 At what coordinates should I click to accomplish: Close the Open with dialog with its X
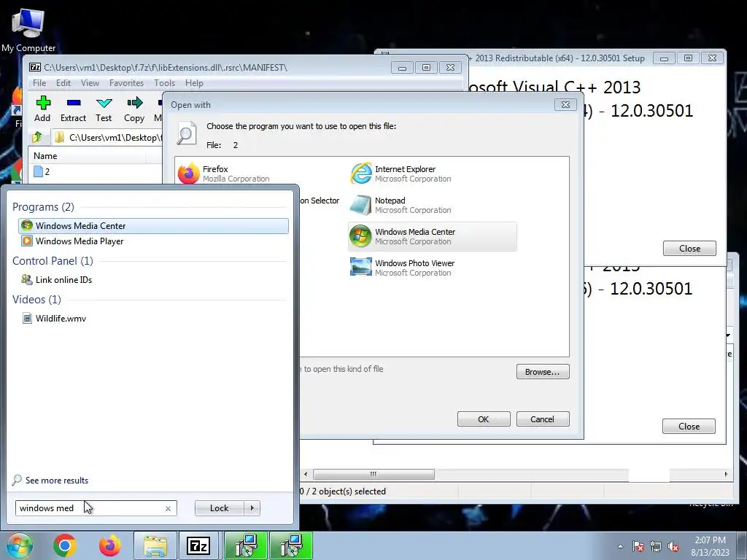click(x=565, y=105)
